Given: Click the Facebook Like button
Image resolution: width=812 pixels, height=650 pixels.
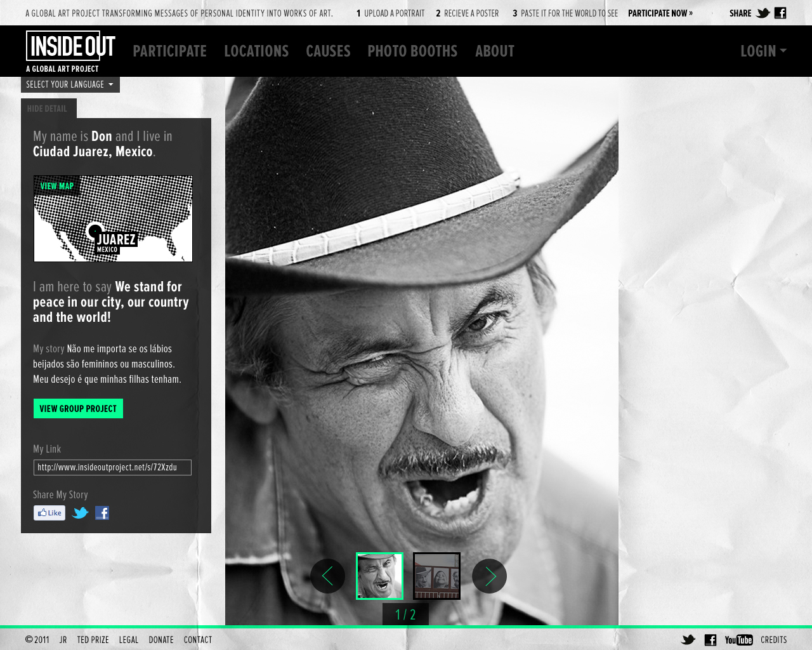Looking at the screenshot, I should pyautogui.click(x=49, y=513).
